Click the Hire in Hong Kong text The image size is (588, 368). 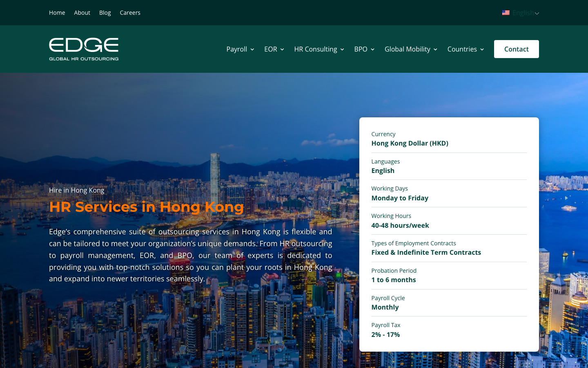click(x=77, y=190)
